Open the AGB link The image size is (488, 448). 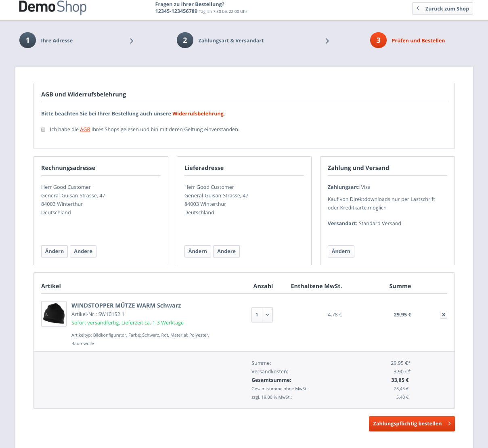[x=85, y=130]
